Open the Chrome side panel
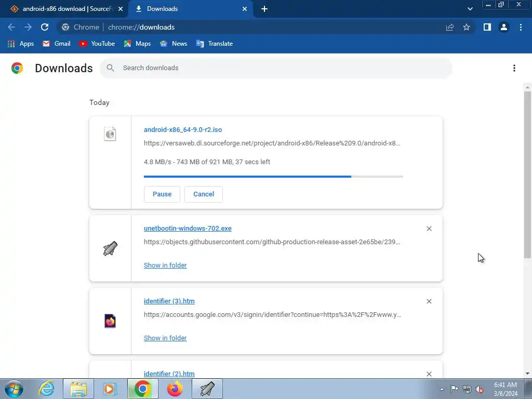 pos(487,27)
